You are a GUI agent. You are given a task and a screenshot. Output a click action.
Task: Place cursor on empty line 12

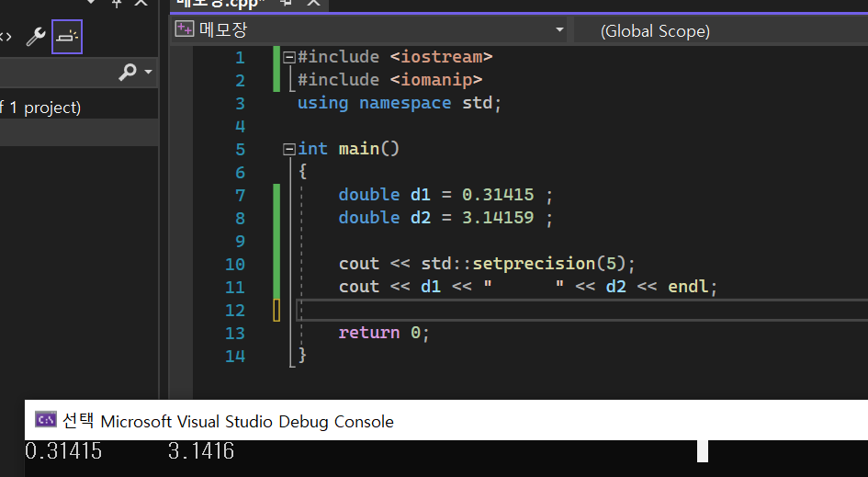click(582, 310)
